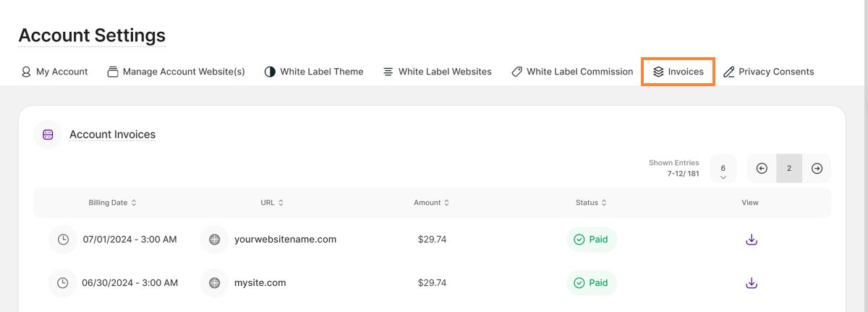The width and height of the screenshot is (868, 312).
Task: Sort invoices by URL column
Action: pos(272,203)
